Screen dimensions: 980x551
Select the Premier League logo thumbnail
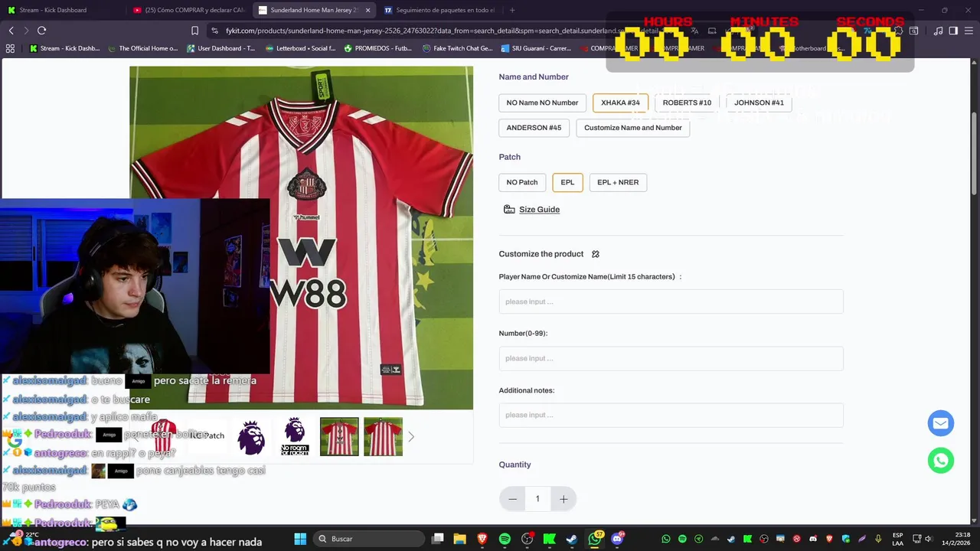(251, 437)
